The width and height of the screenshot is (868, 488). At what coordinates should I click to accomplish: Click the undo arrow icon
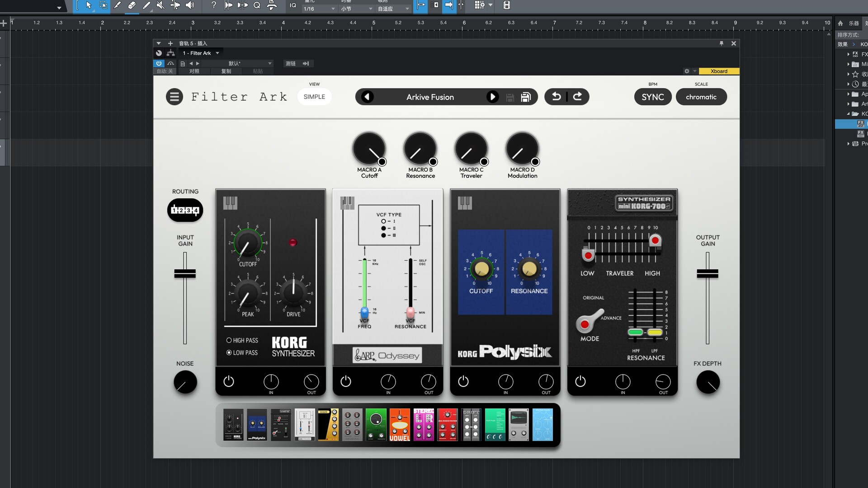(557, 97)
